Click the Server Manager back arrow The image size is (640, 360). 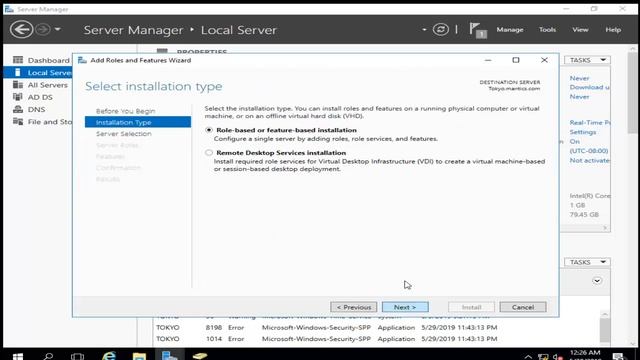click(x=21, y=30)
